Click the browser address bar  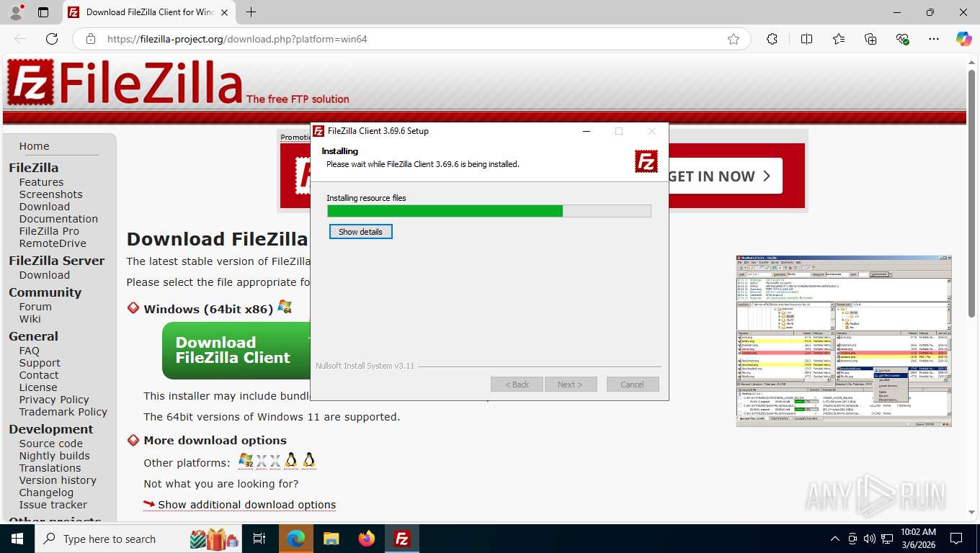coord(411,39)
